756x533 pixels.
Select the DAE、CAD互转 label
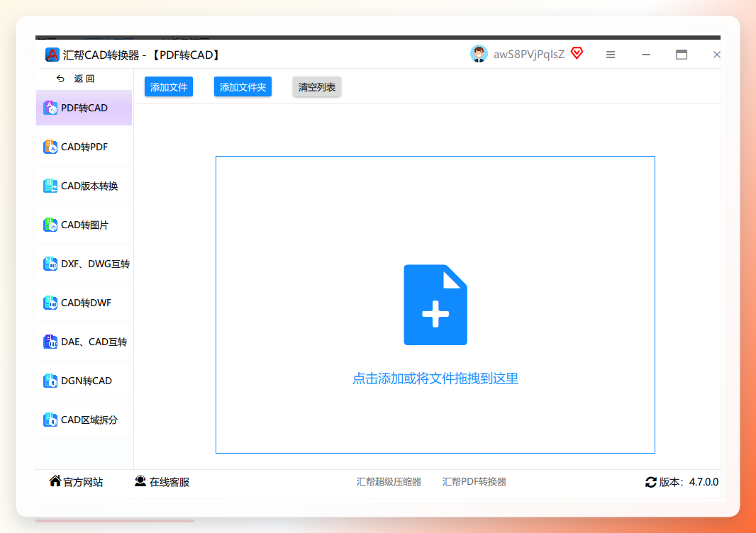[94, 342]
